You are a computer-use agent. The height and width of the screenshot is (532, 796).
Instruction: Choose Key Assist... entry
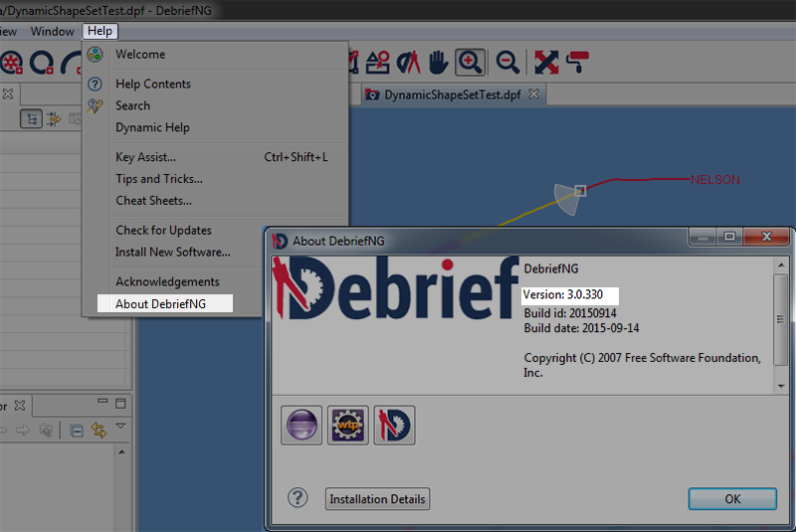216,157
